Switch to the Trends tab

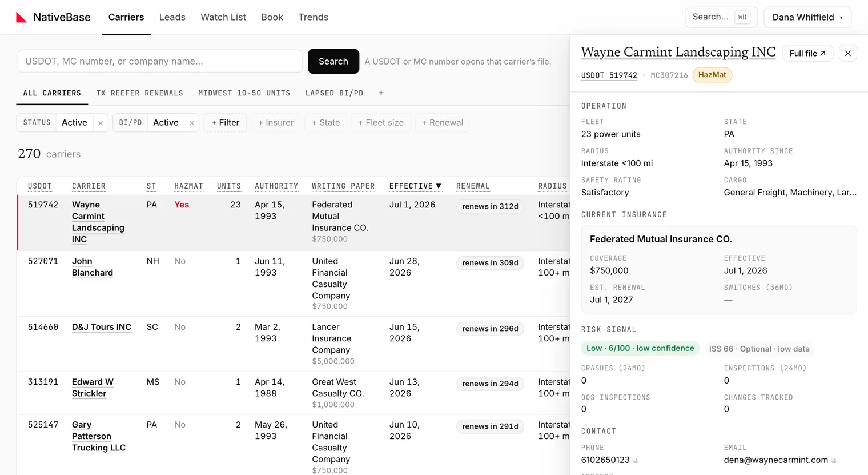point(313,17)
